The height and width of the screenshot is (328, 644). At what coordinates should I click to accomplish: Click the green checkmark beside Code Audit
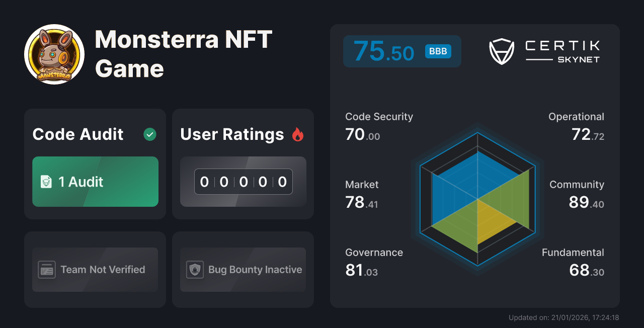pyautogui.click(x=149, y=134)
